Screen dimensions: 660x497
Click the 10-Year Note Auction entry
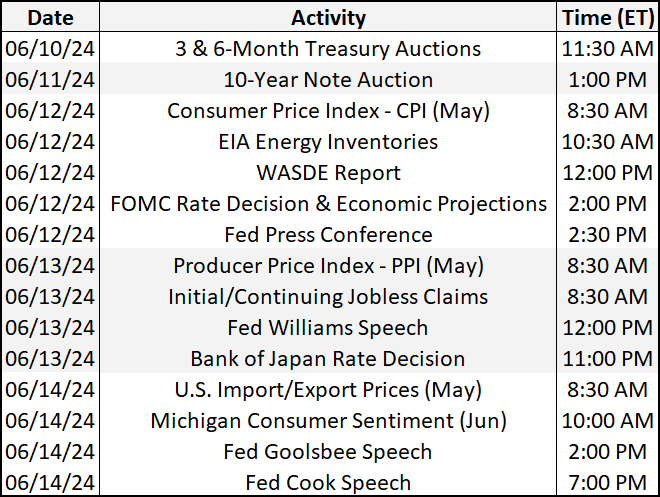point(328,80)
